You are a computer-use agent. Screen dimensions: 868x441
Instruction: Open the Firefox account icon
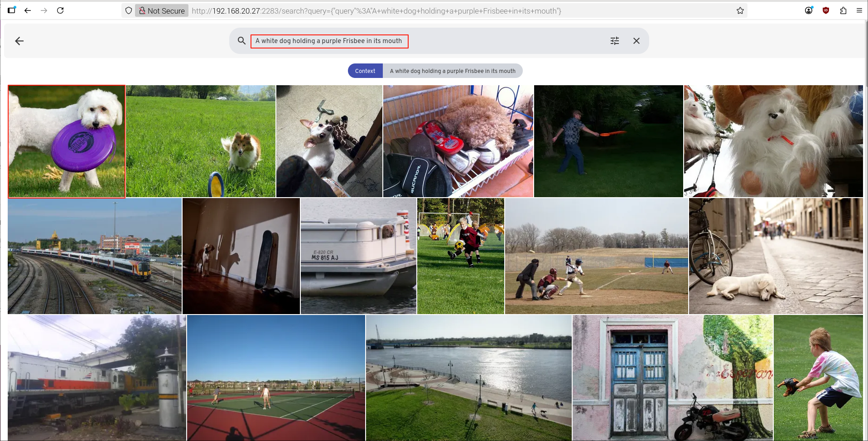tap(809, 10)
